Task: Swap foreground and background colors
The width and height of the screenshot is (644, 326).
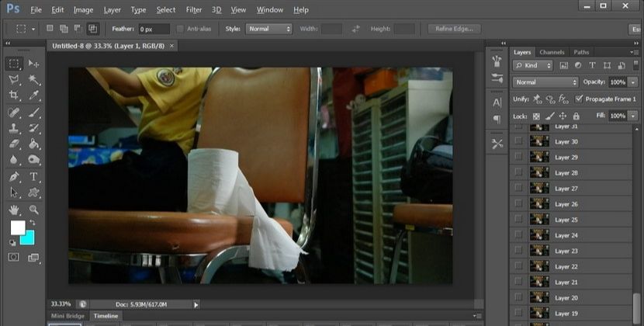Action: click(32, 223)
